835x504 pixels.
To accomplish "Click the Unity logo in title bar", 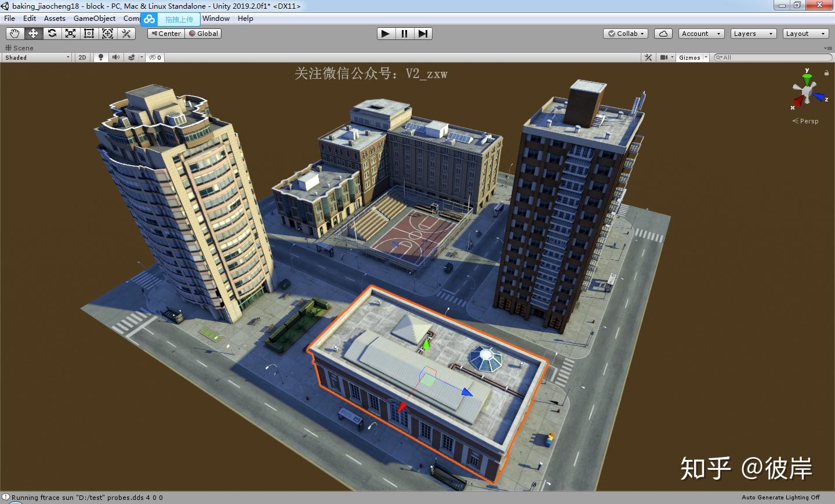I will click(x=5, y=6).
